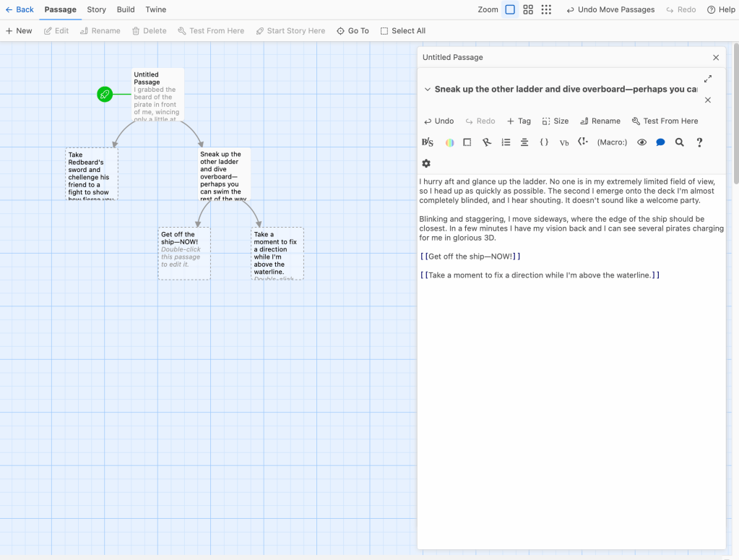Click the Bold/Strikethrough text style icon

point(427,142)
